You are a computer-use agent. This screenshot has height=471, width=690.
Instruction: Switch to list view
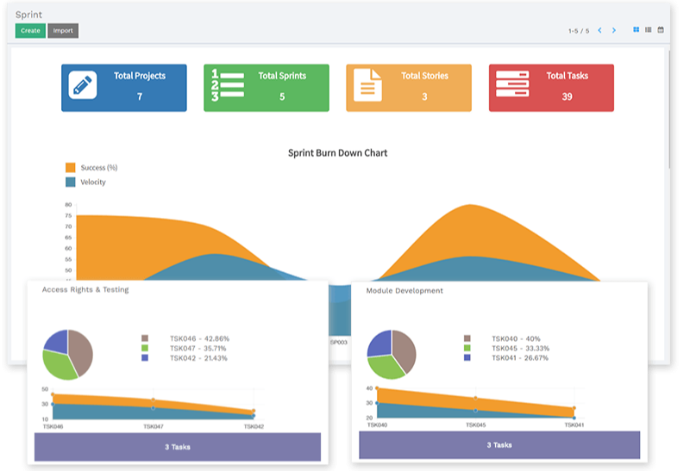point(648,30)
